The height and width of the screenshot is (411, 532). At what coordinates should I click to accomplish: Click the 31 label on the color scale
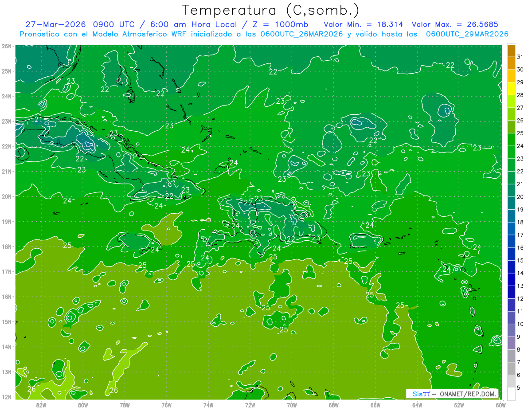(520, 57)
